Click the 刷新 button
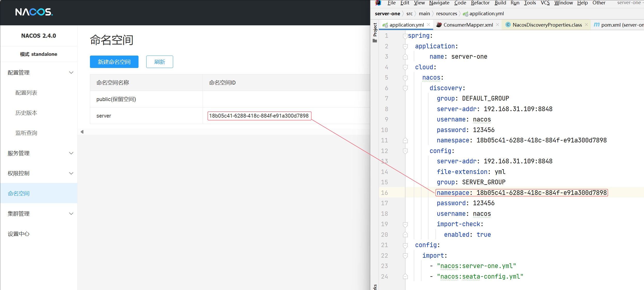Viewport: 644px width, 290px height. 159,62
